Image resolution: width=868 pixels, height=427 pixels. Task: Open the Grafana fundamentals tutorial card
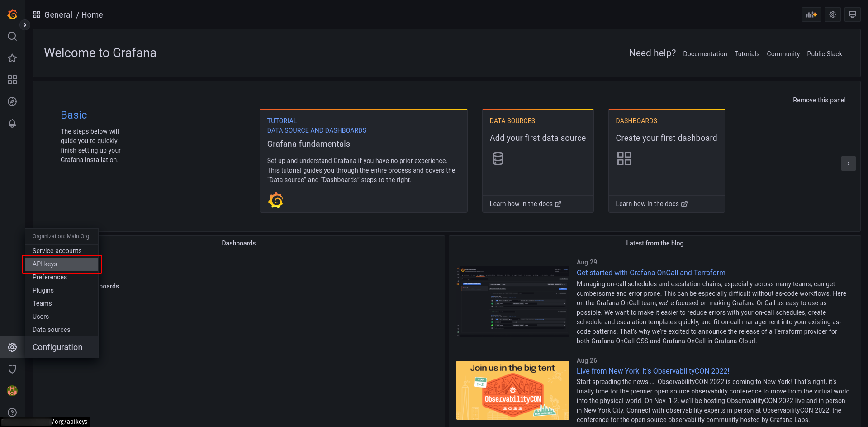click(363, 161)
